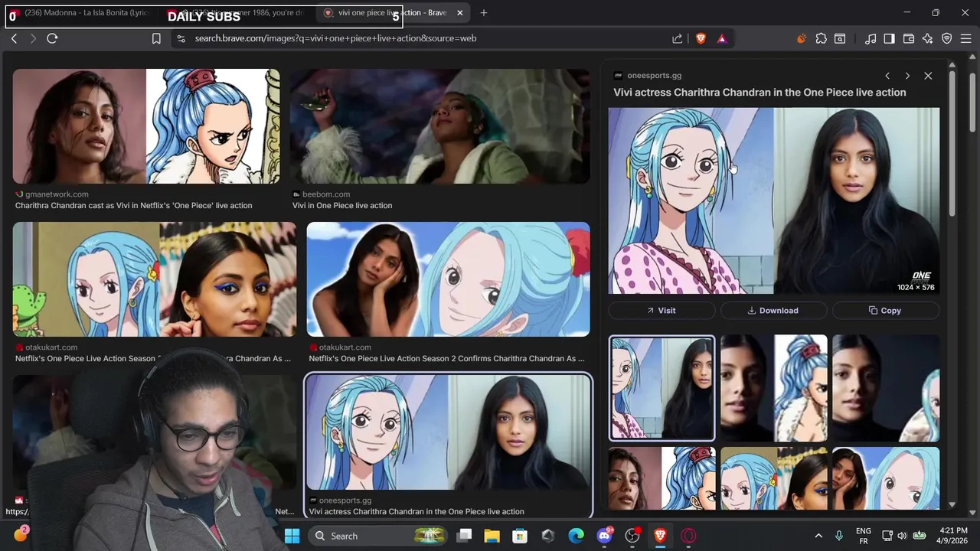Go back in browser history

click(x=14, y=38)
